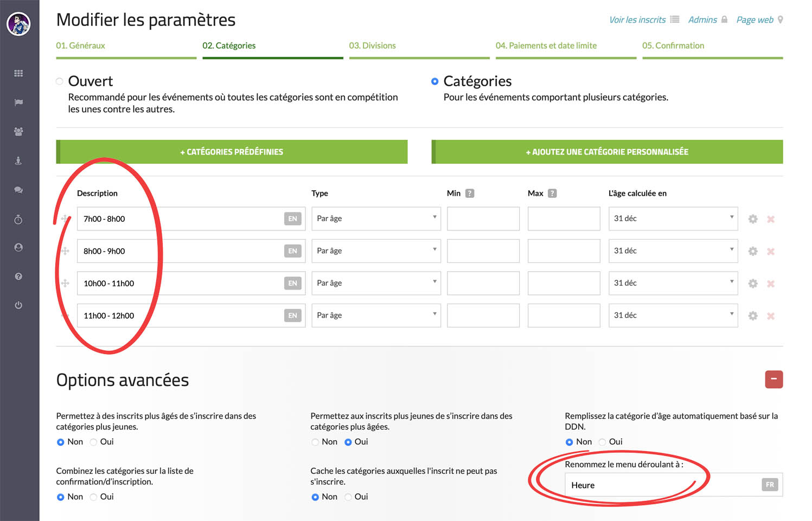Collapse the Options avancées section
Screen dimensions: 812x521
click(x=773, y=379)
